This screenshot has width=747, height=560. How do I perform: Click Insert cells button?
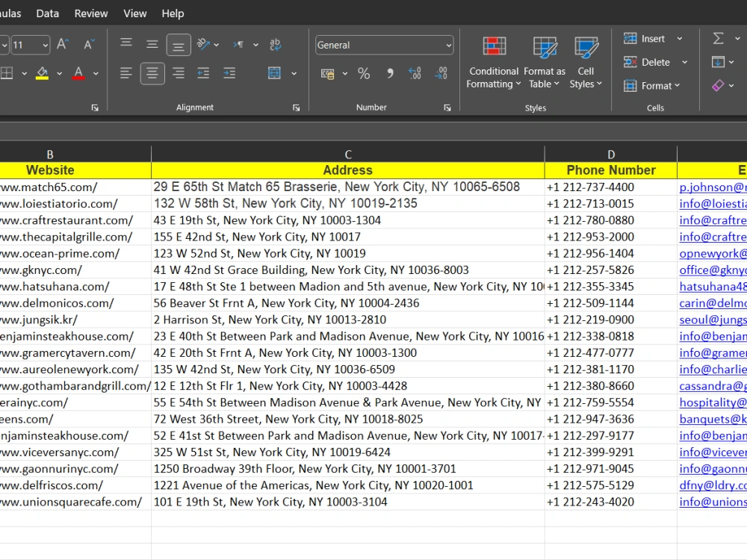(645, 39)
